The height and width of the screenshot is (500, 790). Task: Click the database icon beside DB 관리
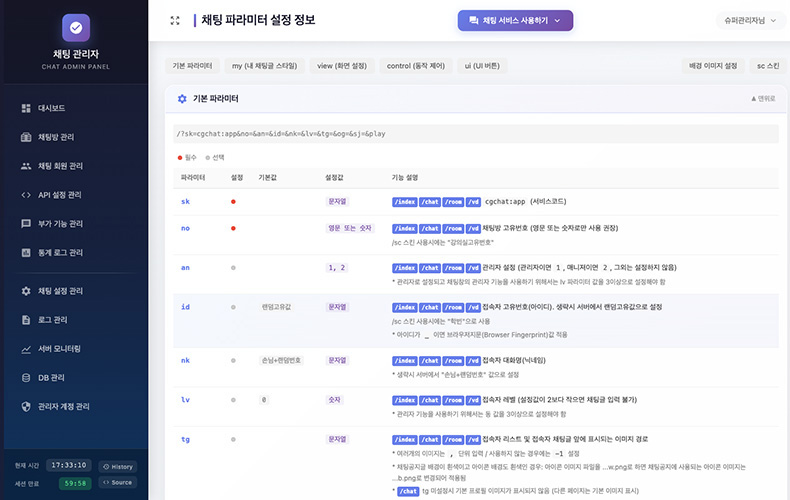pos(26,378)
